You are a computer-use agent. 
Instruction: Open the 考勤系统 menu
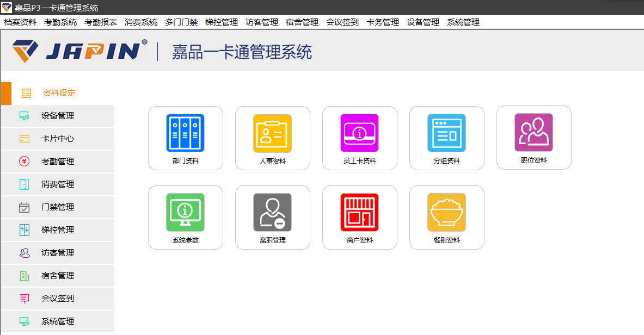click(60, 22)
